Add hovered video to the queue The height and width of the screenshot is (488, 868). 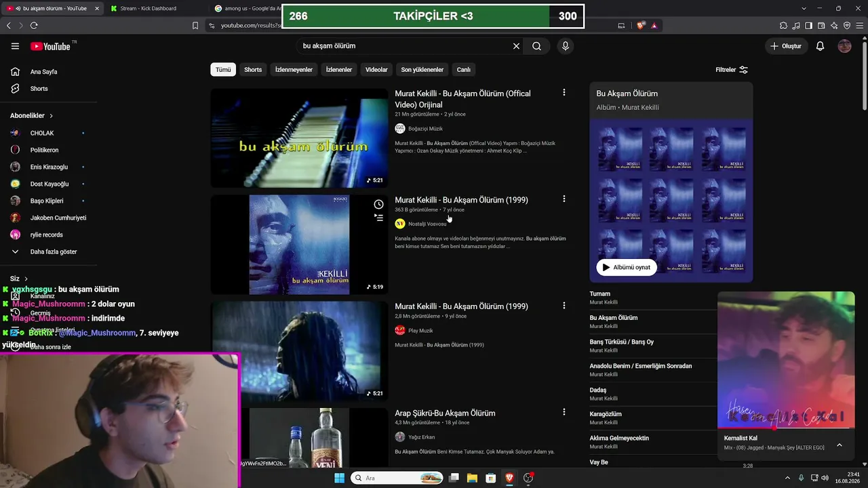click(x=378, y=218)
